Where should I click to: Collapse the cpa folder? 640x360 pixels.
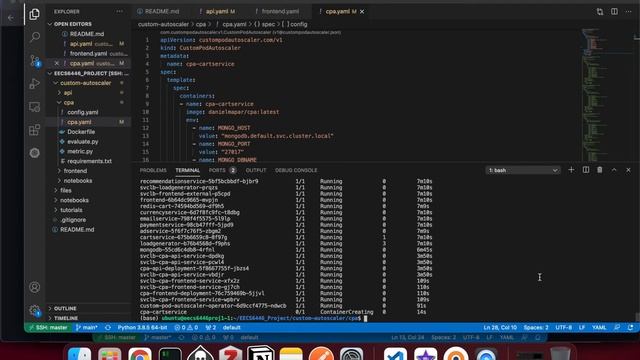69,102
